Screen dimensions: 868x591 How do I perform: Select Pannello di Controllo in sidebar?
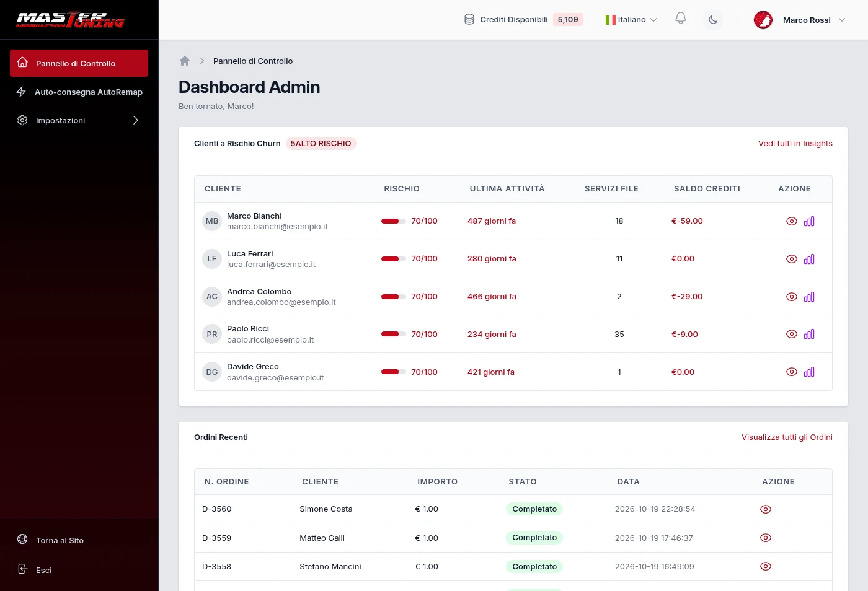79,63
